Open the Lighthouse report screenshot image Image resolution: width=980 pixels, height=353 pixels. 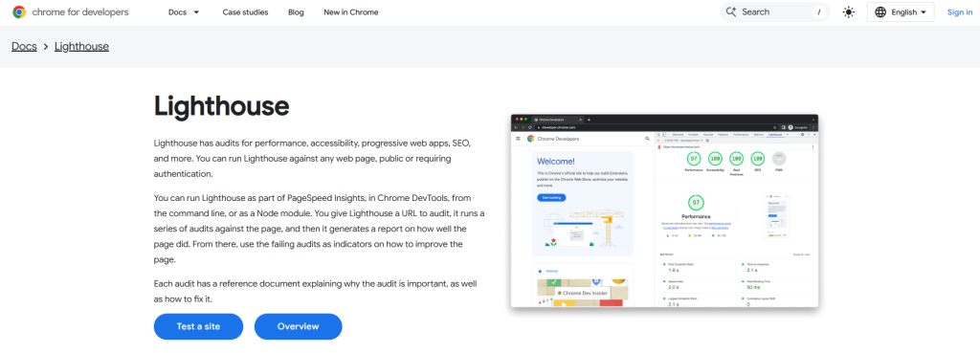tap(664, 210)
